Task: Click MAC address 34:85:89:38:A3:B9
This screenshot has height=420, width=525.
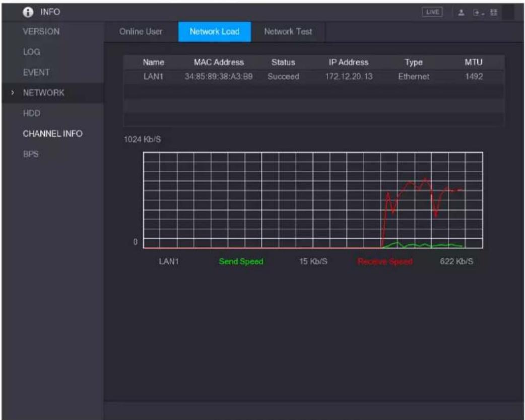Action: pyautogui.click(x=219, y=77)
